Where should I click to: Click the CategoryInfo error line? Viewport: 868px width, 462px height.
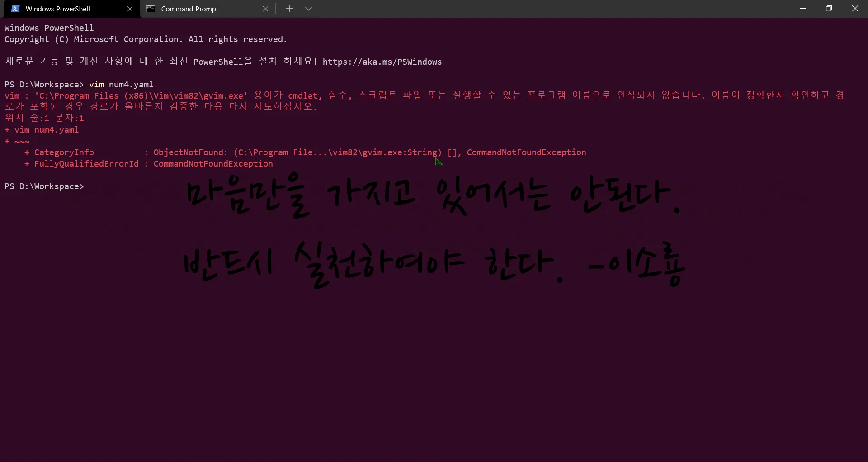pyautogui.click(x=306, y=152)
